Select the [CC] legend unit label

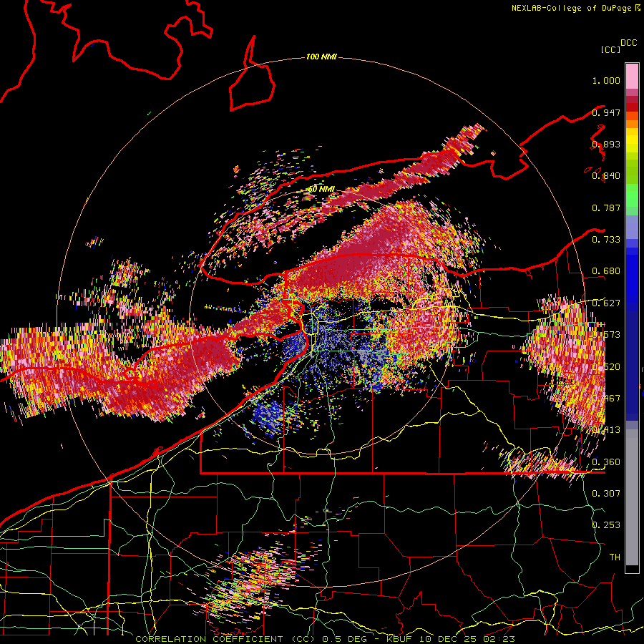coord(610,49)
